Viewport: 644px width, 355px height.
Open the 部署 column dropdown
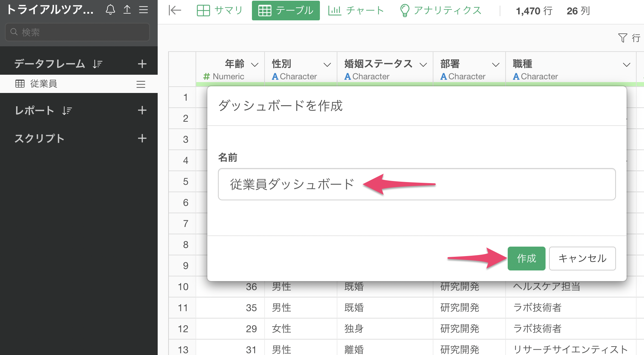495,65
